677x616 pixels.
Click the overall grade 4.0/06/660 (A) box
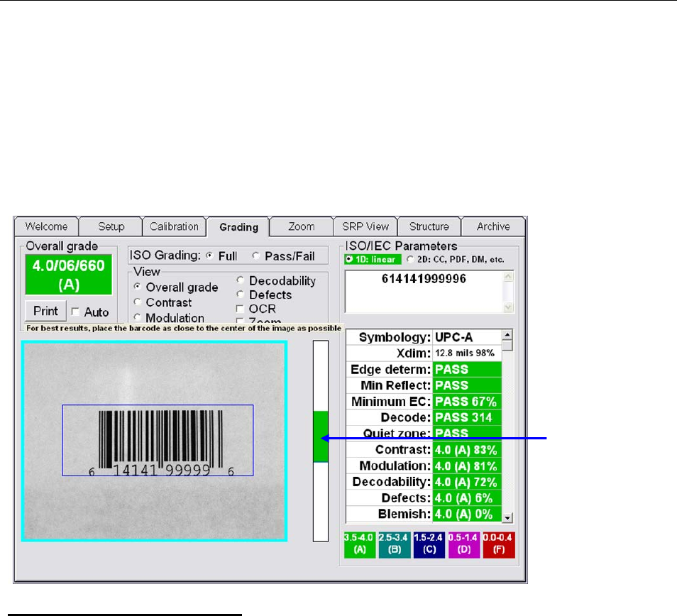pyautogui.click(x=69, y=275)
